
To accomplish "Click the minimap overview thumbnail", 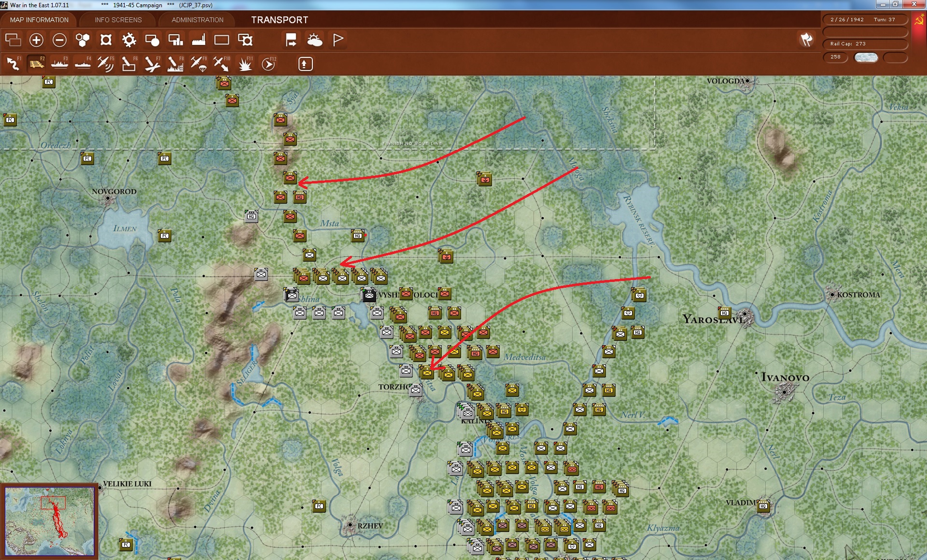I will (x=49, y=521).
